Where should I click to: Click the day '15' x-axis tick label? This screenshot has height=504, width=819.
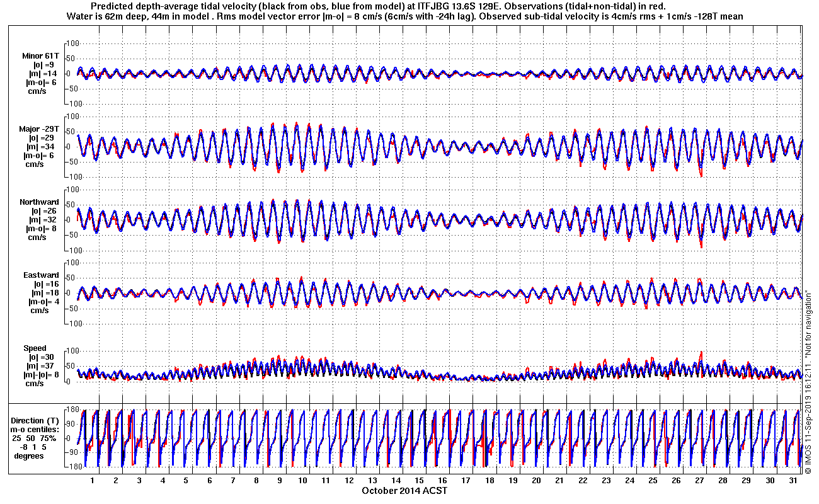[x=420, y=480]
